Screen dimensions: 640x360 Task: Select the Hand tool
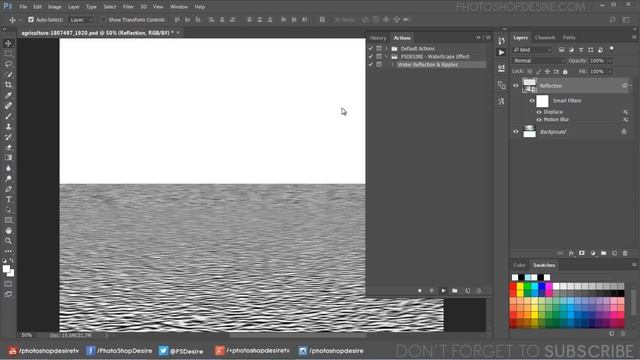point(8,231)
